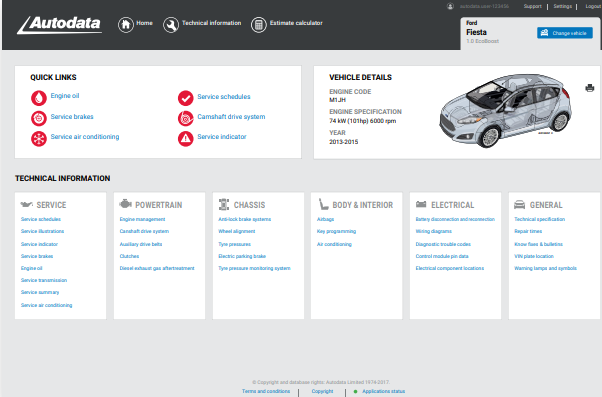Open Auxiliary drive belts link

tap(141, 244)
